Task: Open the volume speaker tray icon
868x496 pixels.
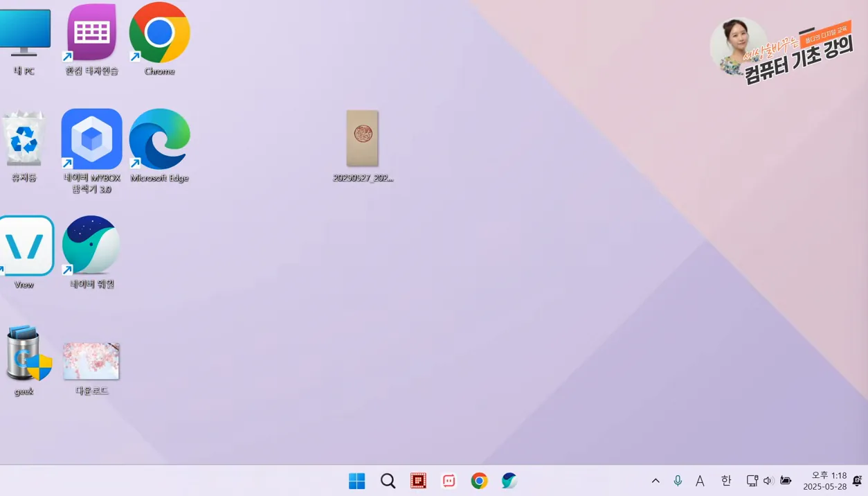Action: point(768,481)
